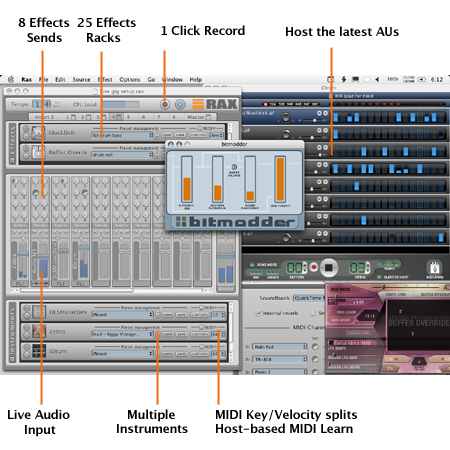Open the Halo Pad MIDI channel dropdown

pos(279,347)
